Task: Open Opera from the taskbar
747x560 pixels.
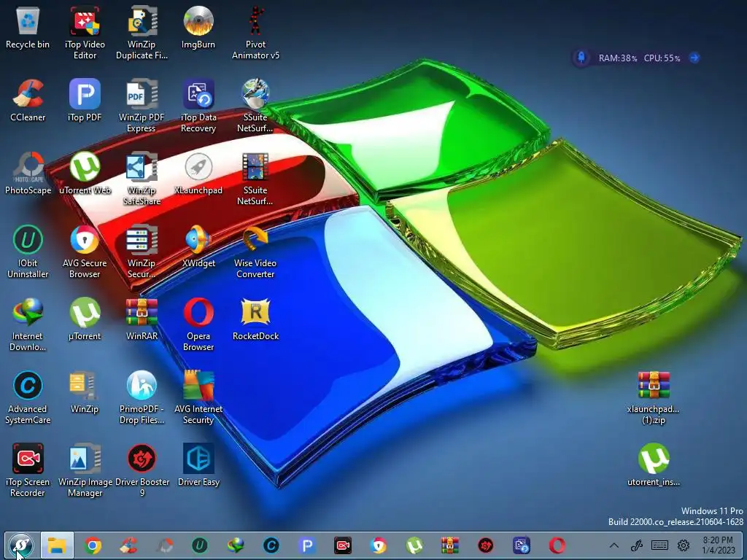Action: coord(557,545)
